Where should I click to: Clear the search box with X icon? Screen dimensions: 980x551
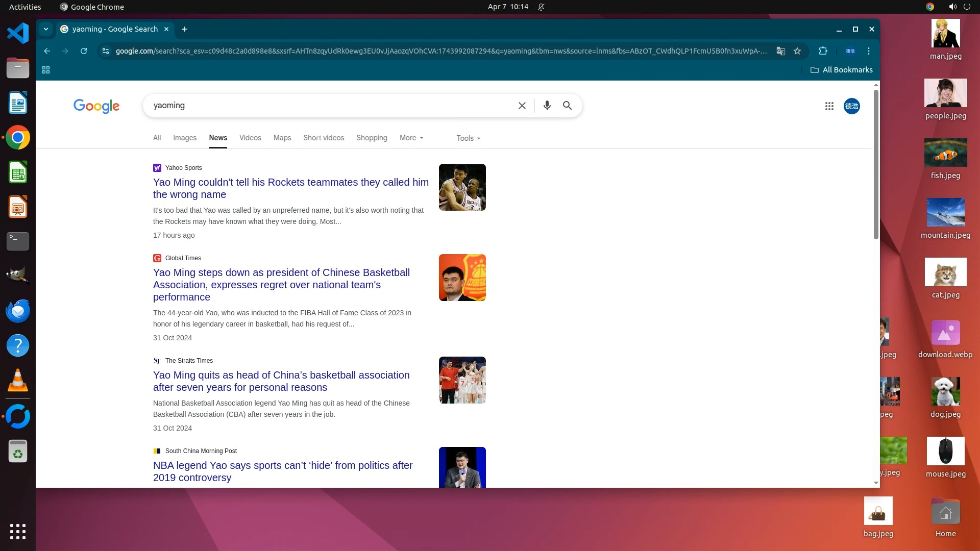(522, 106)
